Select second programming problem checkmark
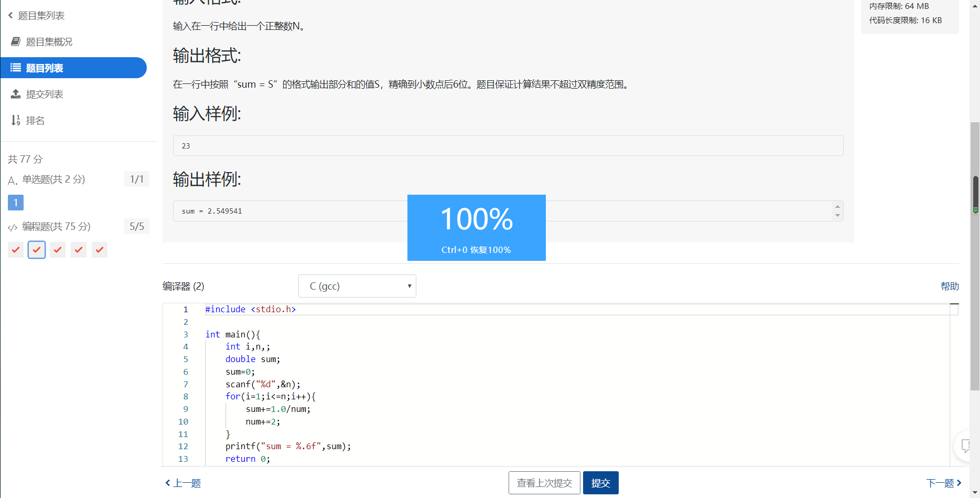Viewport: 980px width, 498px height. pyautogui.click(x=37, y=250)
